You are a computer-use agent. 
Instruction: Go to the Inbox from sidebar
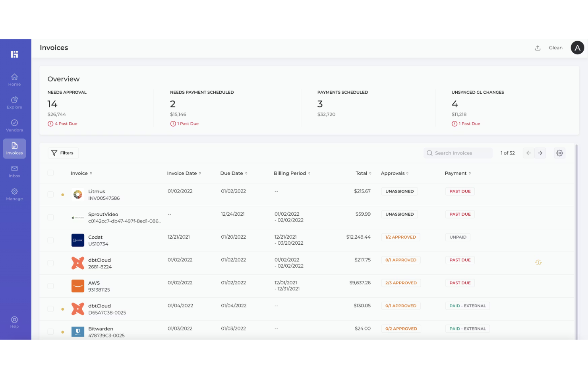tap(14, 171)
